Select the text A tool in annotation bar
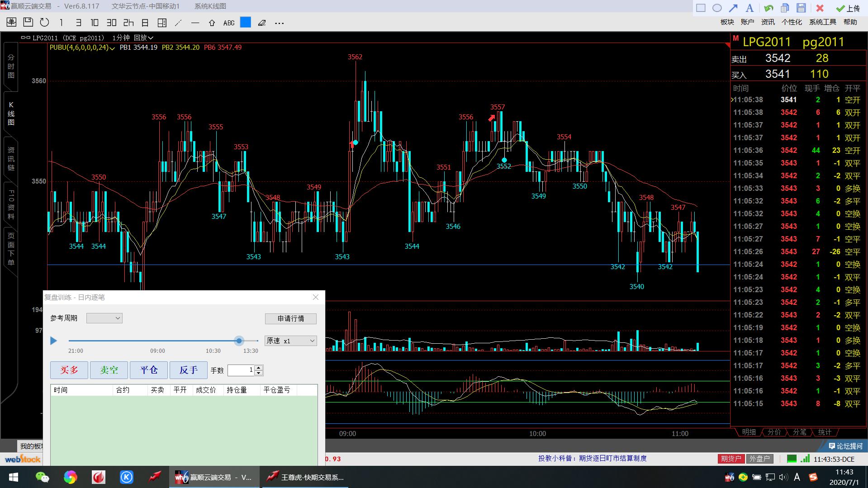This screenshot has height=488, width=868. tap(749, 8)
